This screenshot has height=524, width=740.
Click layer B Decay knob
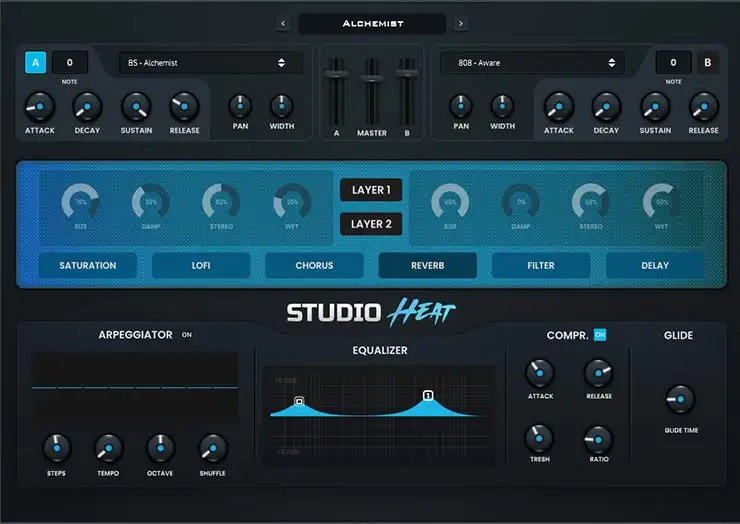coord(606,107)
